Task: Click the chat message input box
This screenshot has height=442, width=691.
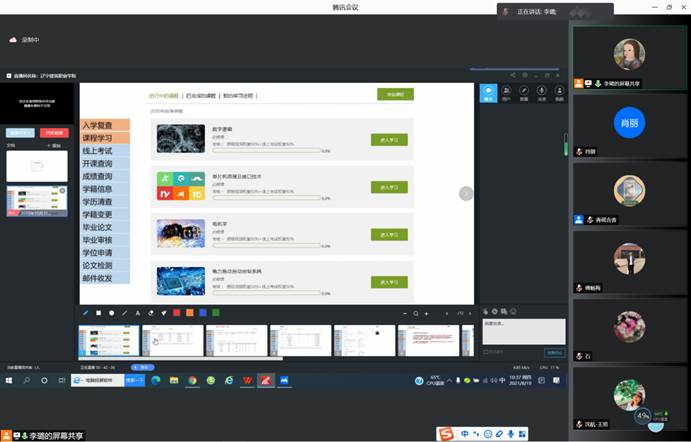Action: click(523, 330)
